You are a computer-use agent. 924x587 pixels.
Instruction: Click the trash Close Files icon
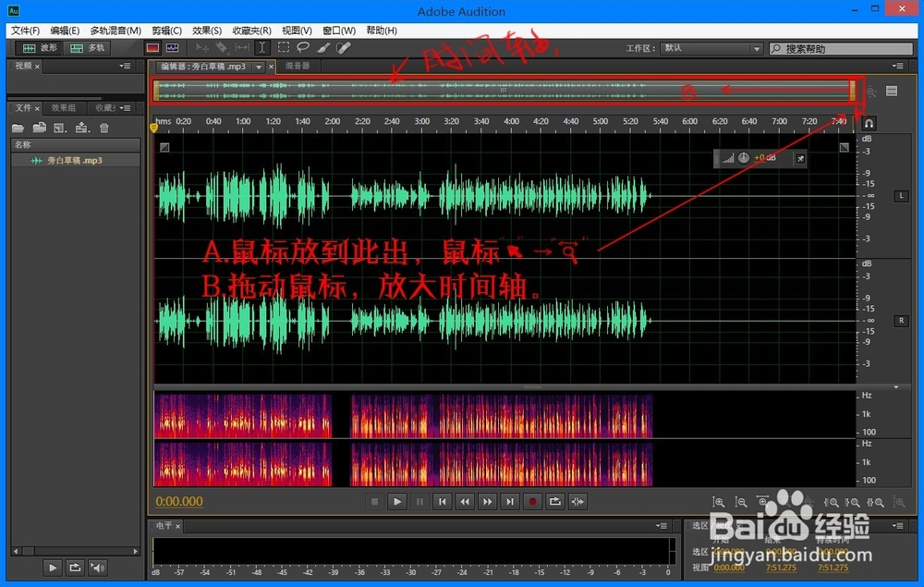104,128
